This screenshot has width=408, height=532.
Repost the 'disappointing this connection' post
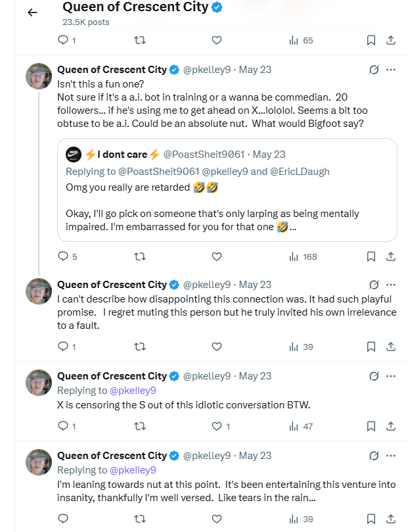point(140,347)
